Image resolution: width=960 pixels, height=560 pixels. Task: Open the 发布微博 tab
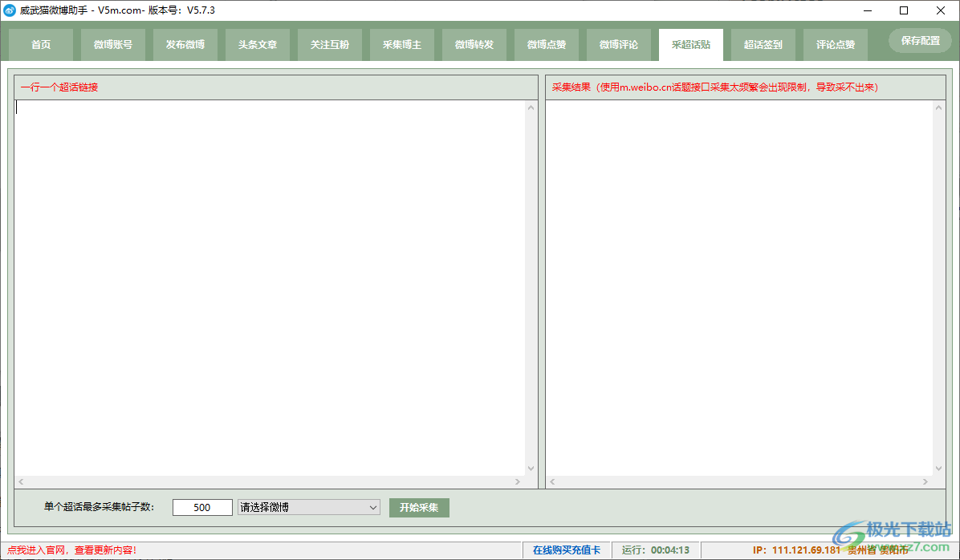click(185, 45)
